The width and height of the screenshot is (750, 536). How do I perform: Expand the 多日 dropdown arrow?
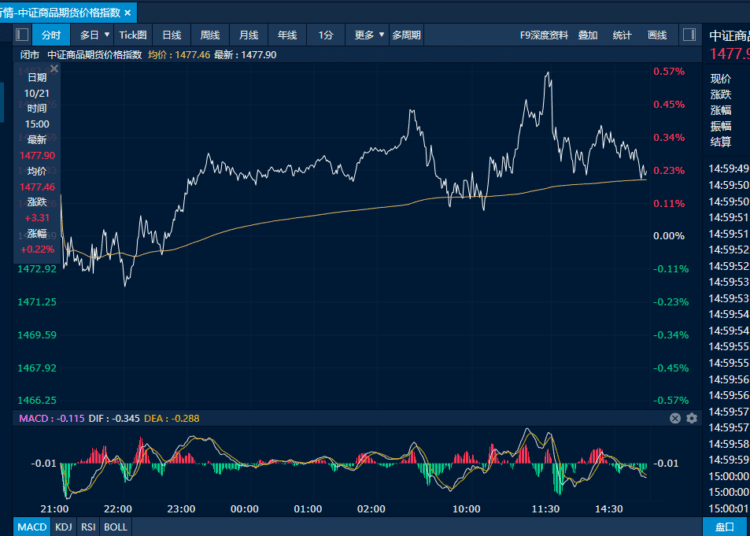point(107,34)
